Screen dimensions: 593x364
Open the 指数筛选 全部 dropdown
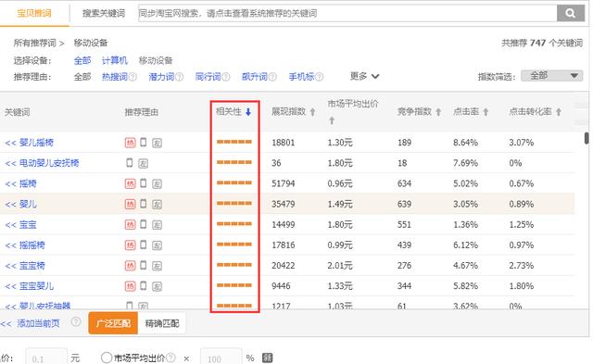tap(552, 76)
